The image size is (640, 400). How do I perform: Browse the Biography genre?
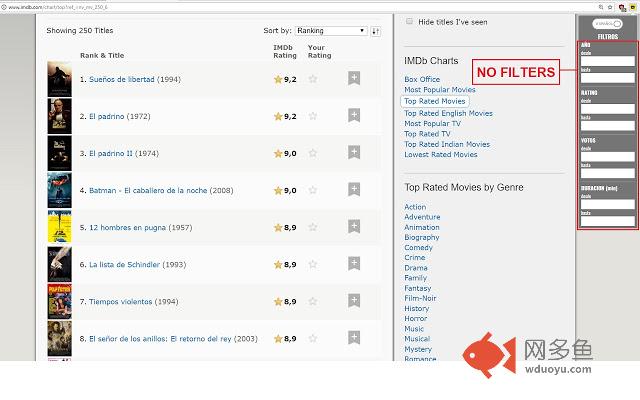[x=422, y=237]
